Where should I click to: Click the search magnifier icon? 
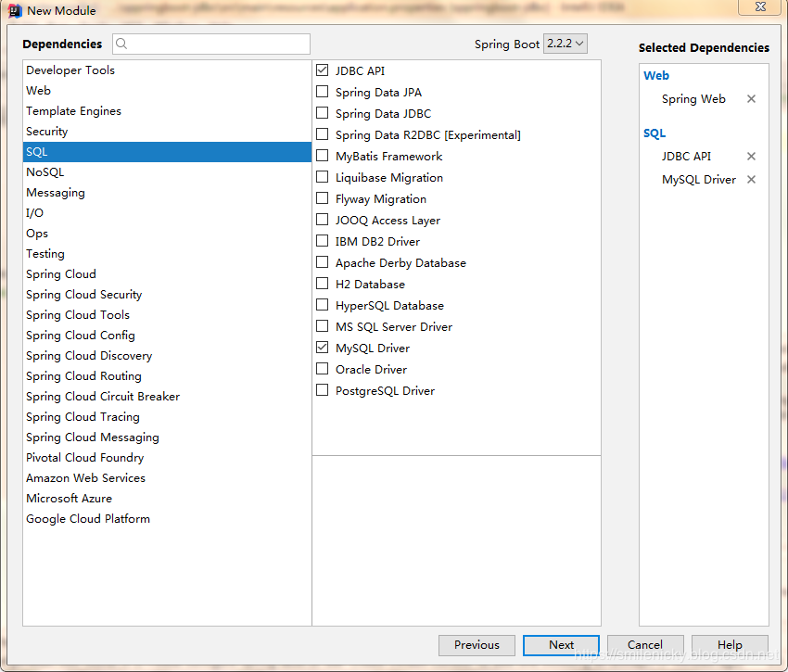(121, 44)
